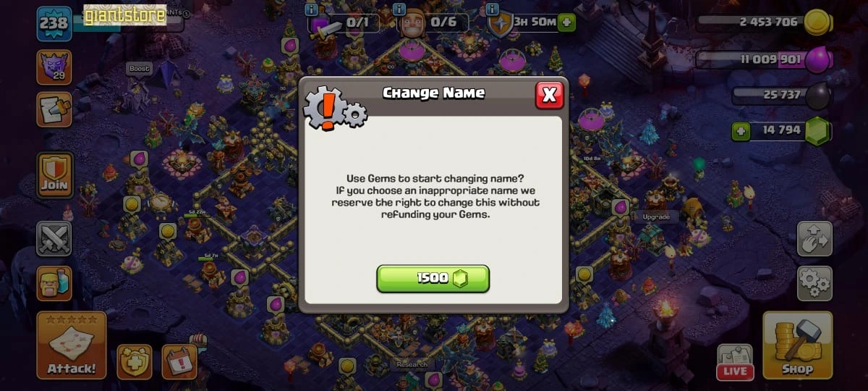Open the purple league badge showing 29

pos(54,67)
